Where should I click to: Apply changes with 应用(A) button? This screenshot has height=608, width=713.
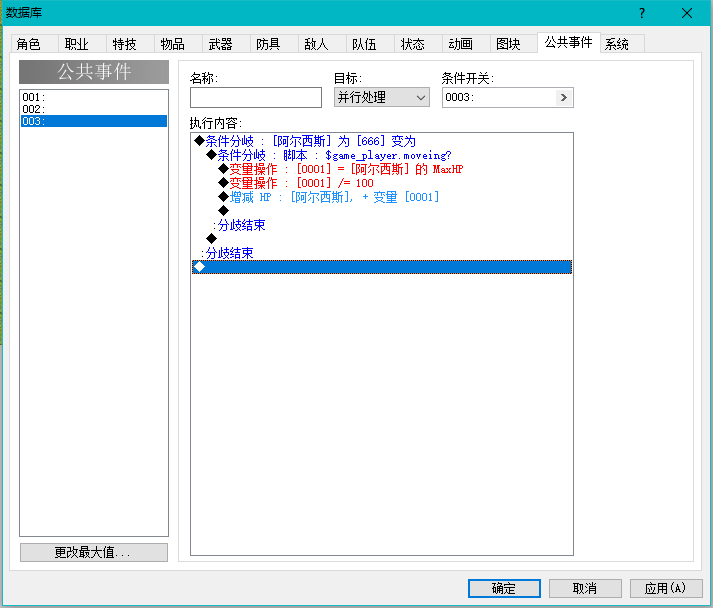tap(666, 588)
